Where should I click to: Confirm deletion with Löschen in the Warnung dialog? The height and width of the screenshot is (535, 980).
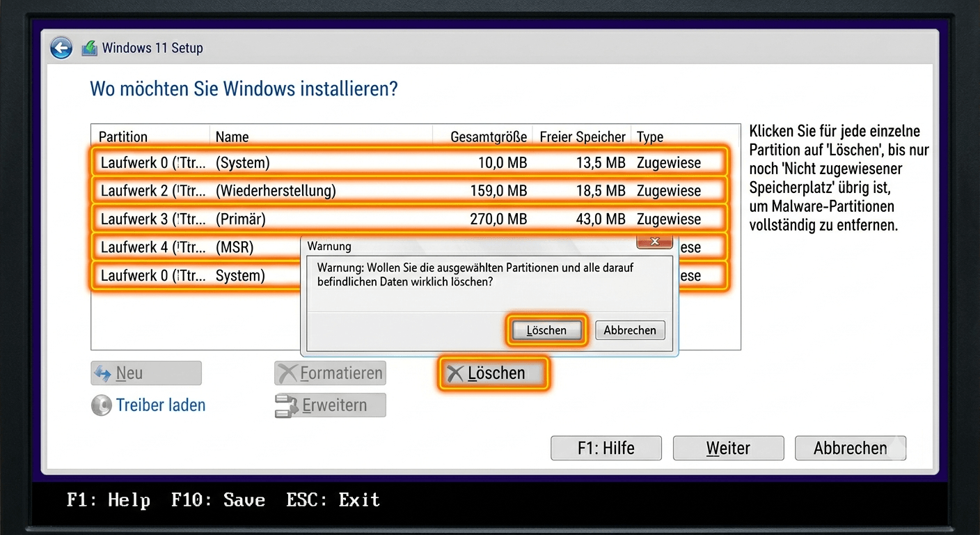(546, 330)
